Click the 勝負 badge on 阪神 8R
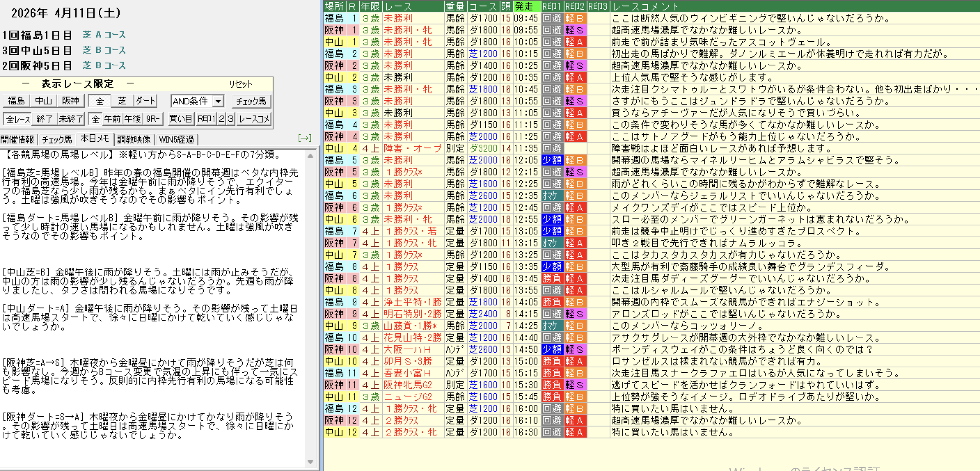The height and width of the screenshot is (471, 980). coord(552,279)
